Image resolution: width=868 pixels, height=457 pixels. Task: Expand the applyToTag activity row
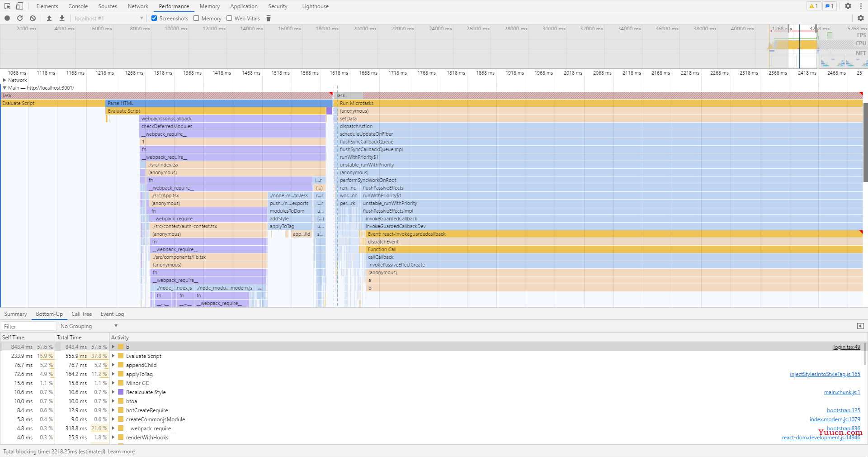pyautogui.click(x=113, y=374)
